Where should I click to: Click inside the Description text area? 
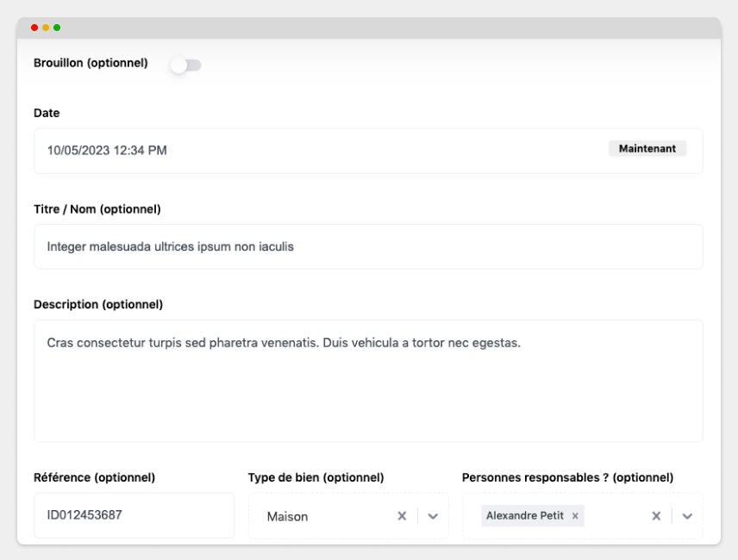(368, 381)
